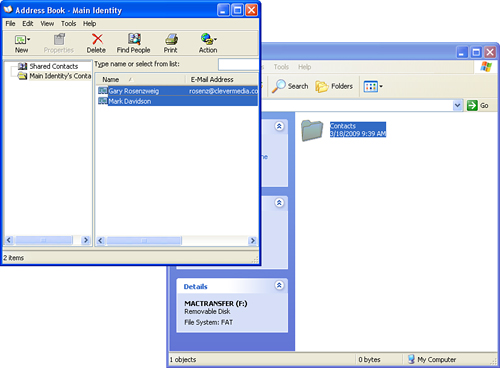Screen dimensions: 500x368
Task: Click the Windows flag logo in Explorer
Action: (486, 67)
